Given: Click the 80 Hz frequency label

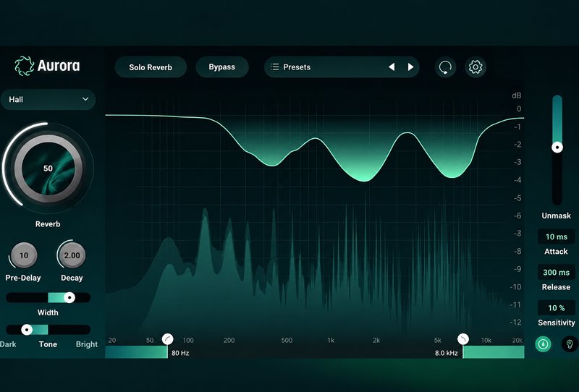Looking at the screenshot, I should pyautogui.click(x=180, y=353).
